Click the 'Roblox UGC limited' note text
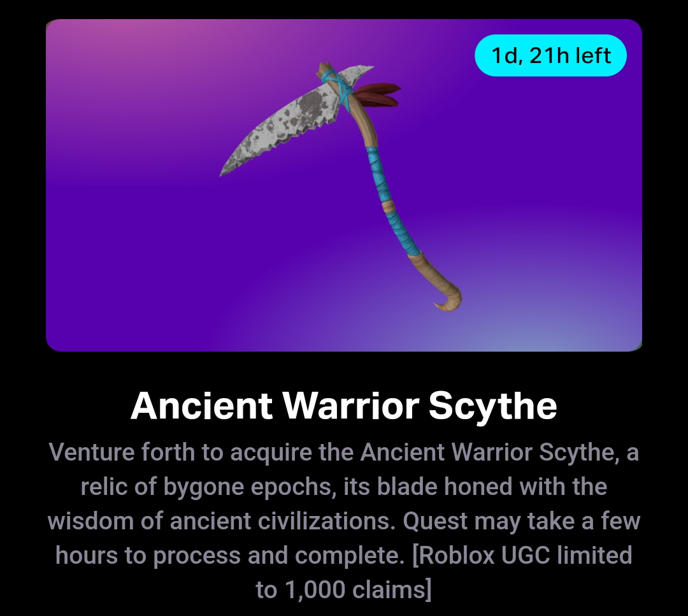Image resolution: width=688 pixels, height=616 pixels. click(522, 555)
